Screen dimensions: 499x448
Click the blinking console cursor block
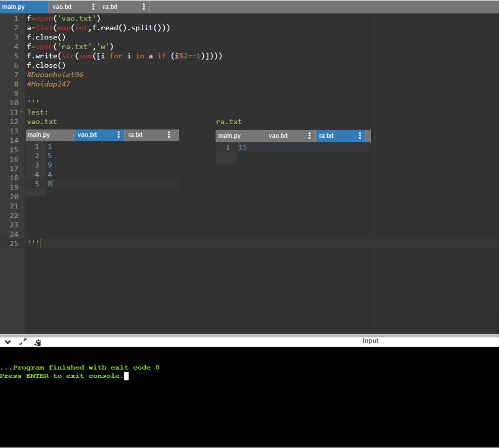point(126,376)
